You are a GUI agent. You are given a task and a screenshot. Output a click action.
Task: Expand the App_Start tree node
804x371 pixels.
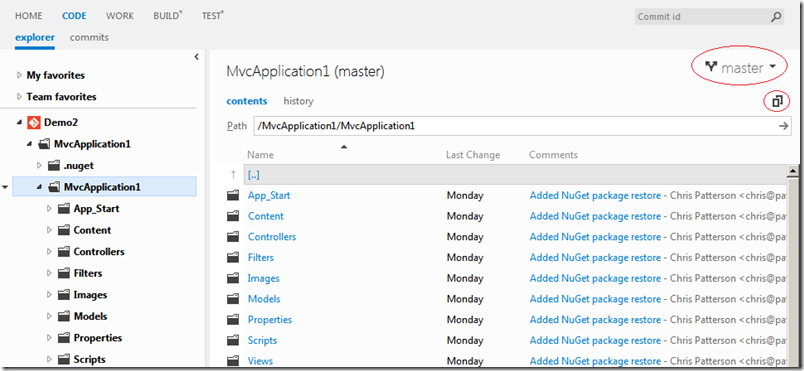(49, 209)
